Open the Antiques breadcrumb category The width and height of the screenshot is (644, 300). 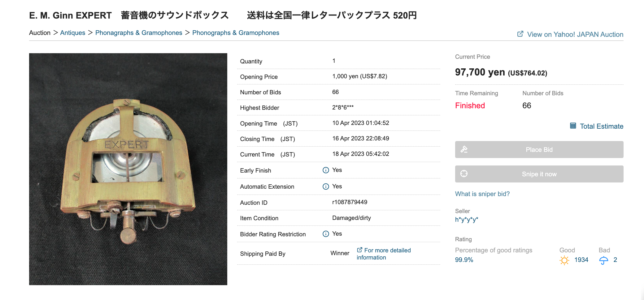pos(72,33)
